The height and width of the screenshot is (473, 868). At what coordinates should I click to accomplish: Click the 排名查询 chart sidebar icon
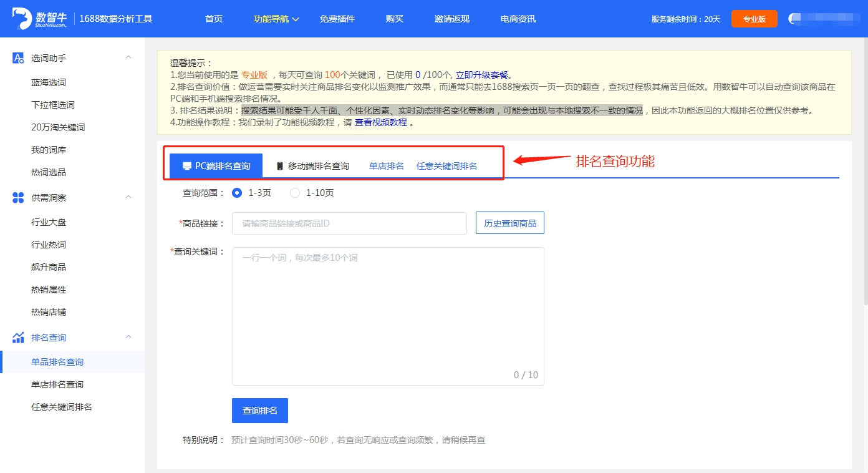coord(17,336)
